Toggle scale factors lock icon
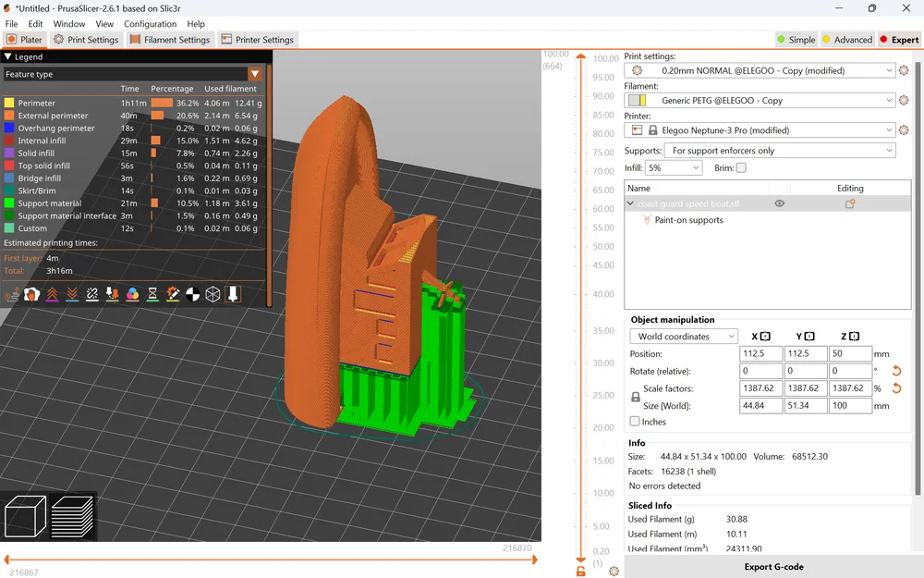Image resolution: width=924 pixels, height=578 pixels. coord(636,397)
